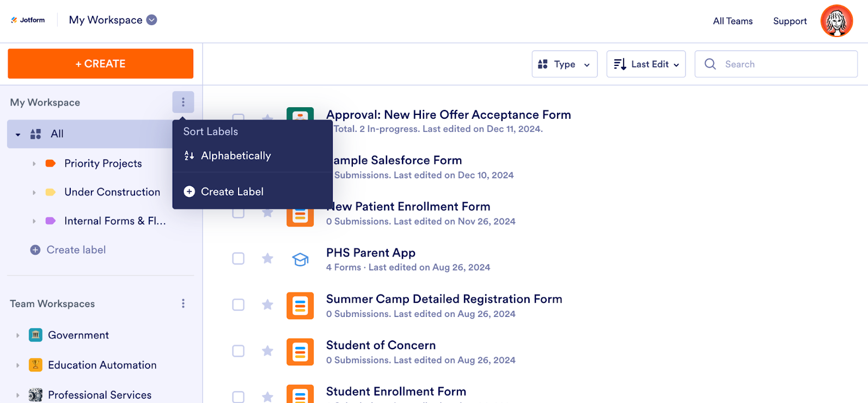
Task: Star the PHS Parent App
Action: pos(267,258)
